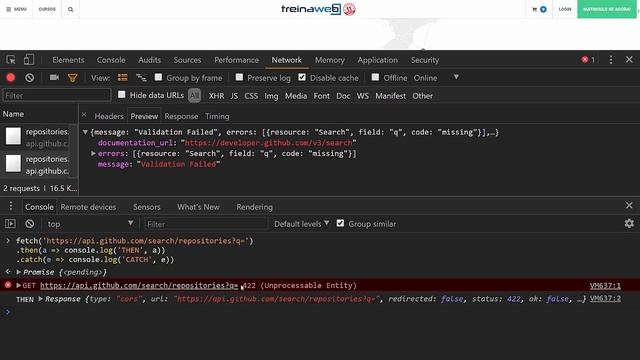Image resolution: width=640 pixels, height=360 pixels.
Task: Open the Response tab of request
Action: coord(181,116)
